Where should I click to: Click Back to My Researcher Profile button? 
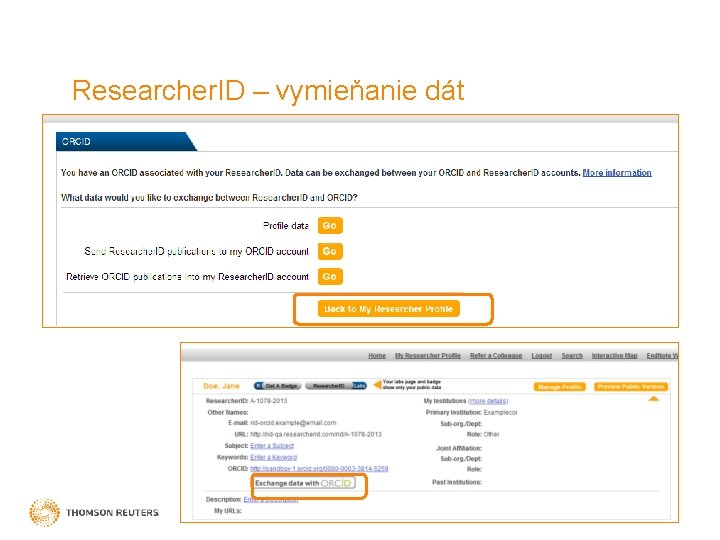388,309
